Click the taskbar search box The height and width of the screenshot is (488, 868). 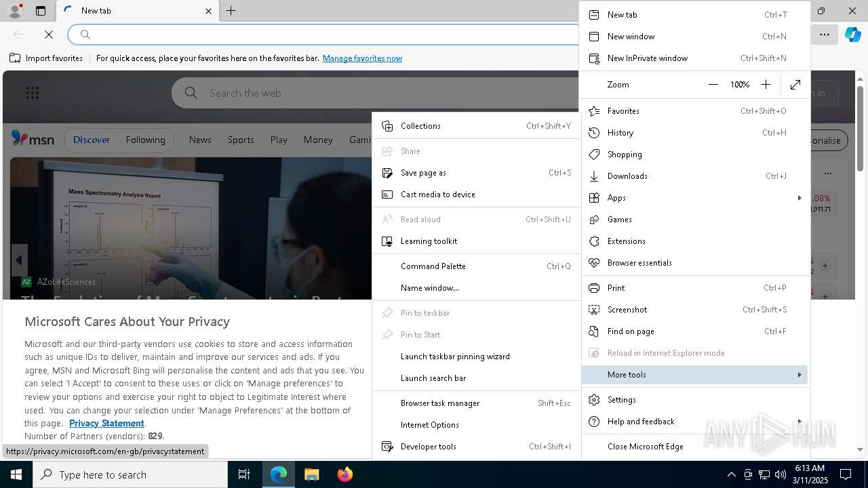[130, 474]
